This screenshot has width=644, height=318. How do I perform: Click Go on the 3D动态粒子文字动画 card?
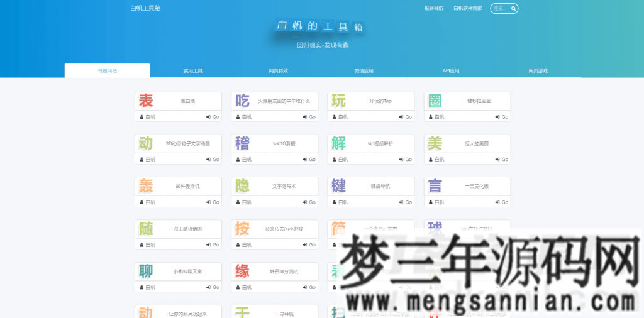point(213,160)
